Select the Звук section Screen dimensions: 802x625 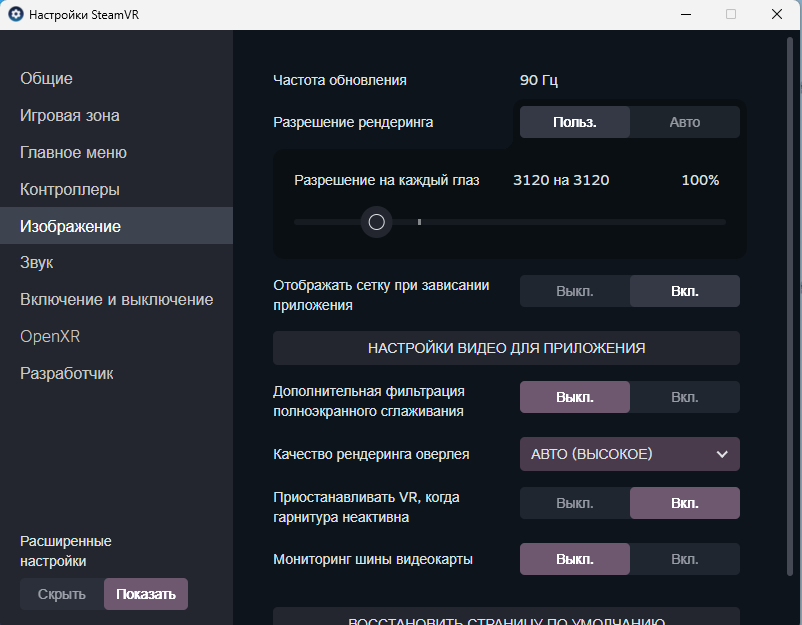pyautogui.click(x=37, y=263)
